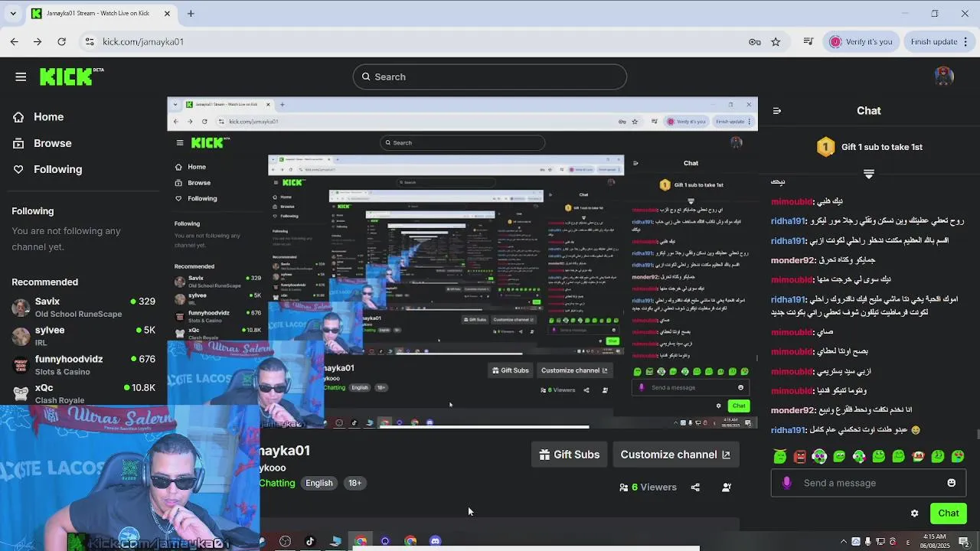View site information icon

pyautogui.click(x=90, y=41)
